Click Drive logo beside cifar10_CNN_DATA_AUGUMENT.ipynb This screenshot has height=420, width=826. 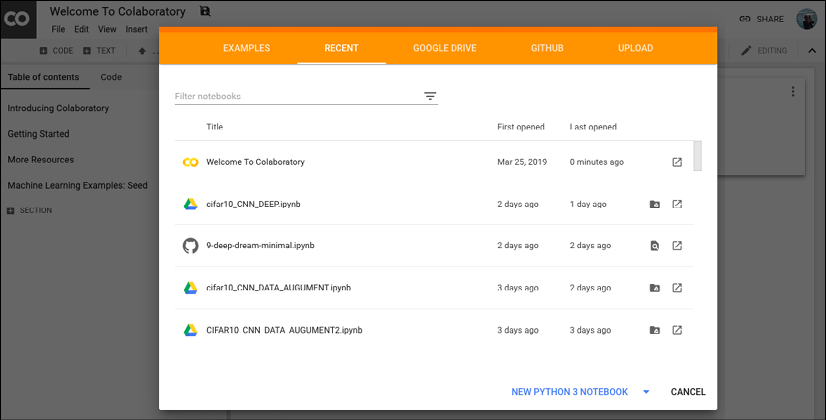pos(190,288)
